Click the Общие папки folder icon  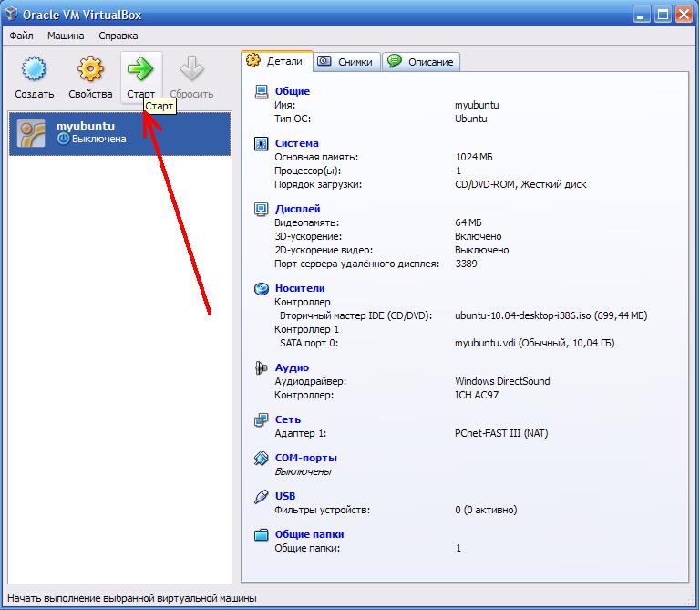point(262,534)
